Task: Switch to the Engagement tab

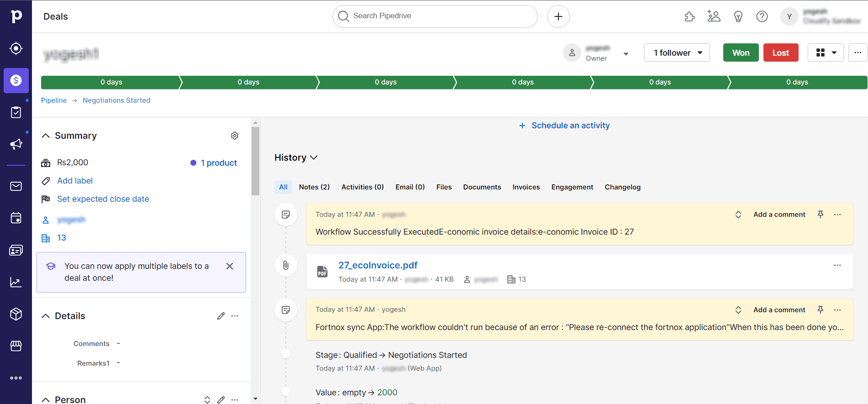Action: (x=572, y=187)
